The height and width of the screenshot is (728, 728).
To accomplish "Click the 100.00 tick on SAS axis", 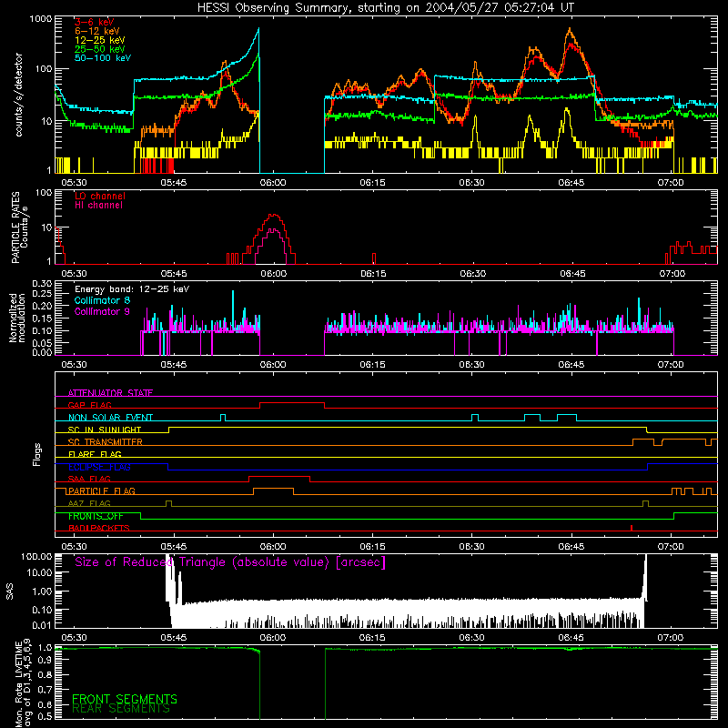I will [x=36, y=557].
